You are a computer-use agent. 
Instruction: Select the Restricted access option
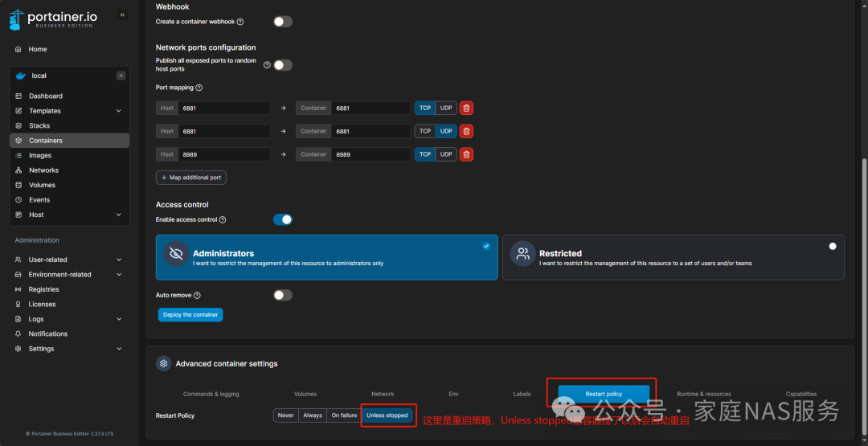click(674, 257)
